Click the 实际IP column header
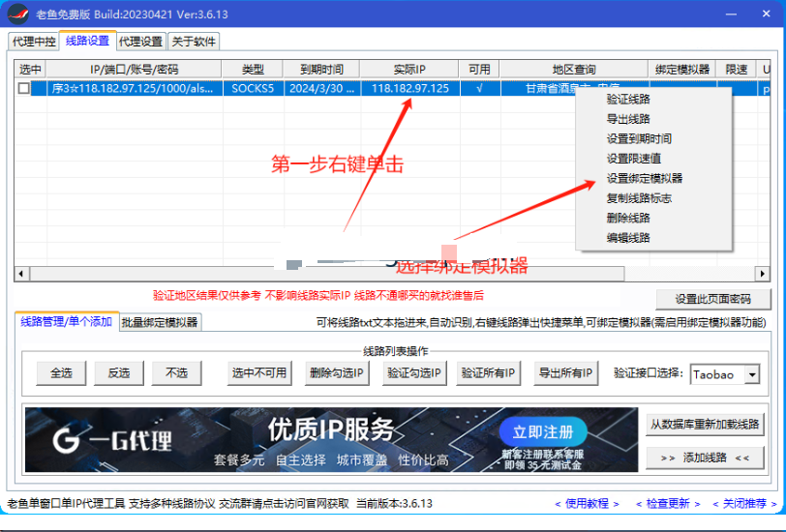Image resolution: width=786 pixels, height=532 pixels. pos(409,69)
